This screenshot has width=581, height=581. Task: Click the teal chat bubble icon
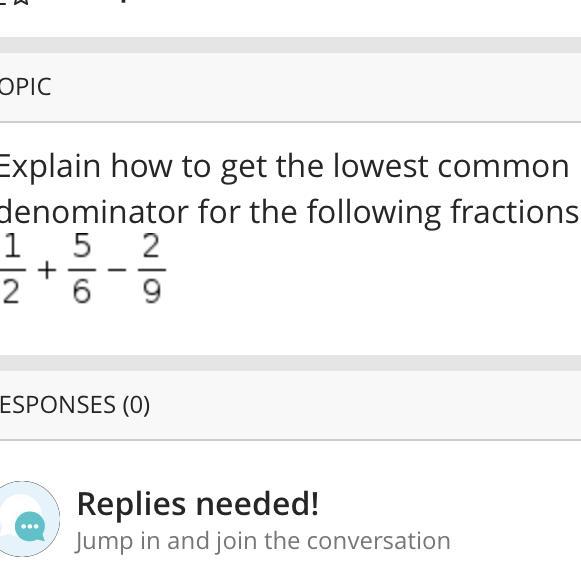pos(30,527)
